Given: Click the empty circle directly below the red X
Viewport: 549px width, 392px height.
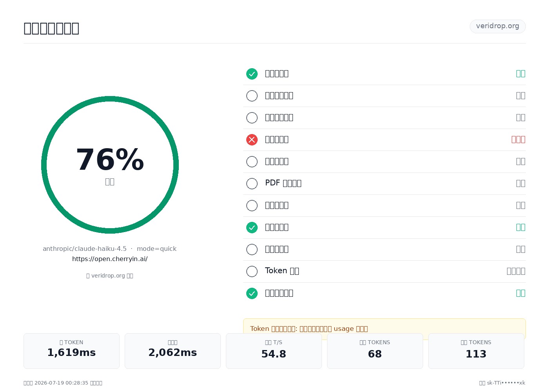Looking at the screenshot, I should [252, 162].
